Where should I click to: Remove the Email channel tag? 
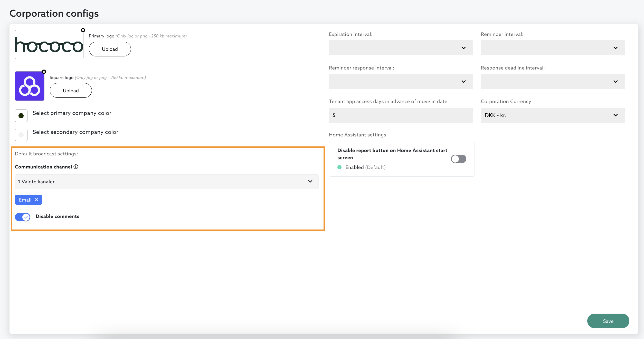pos(36,200)
